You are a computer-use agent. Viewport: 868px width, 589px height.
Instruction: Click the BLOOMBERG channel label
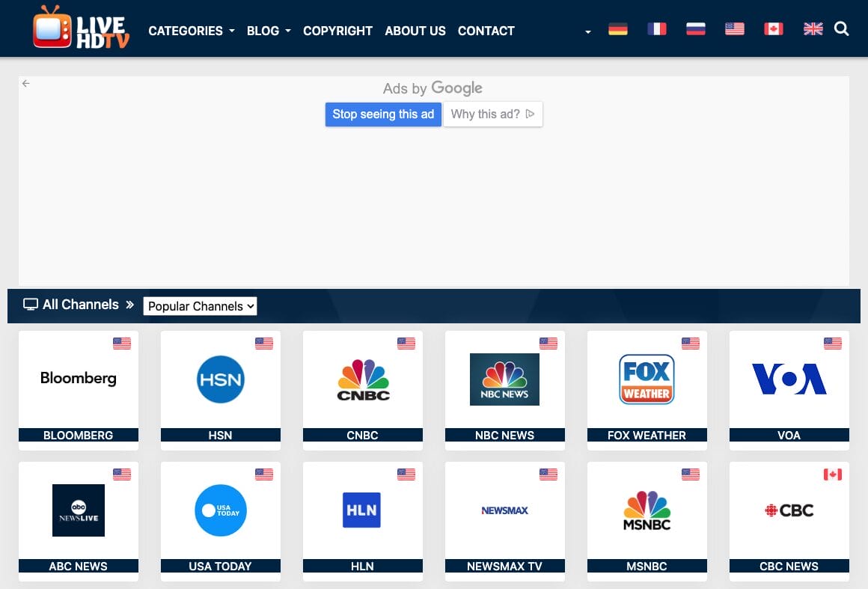pyautogui.click(x=78, y=435)
